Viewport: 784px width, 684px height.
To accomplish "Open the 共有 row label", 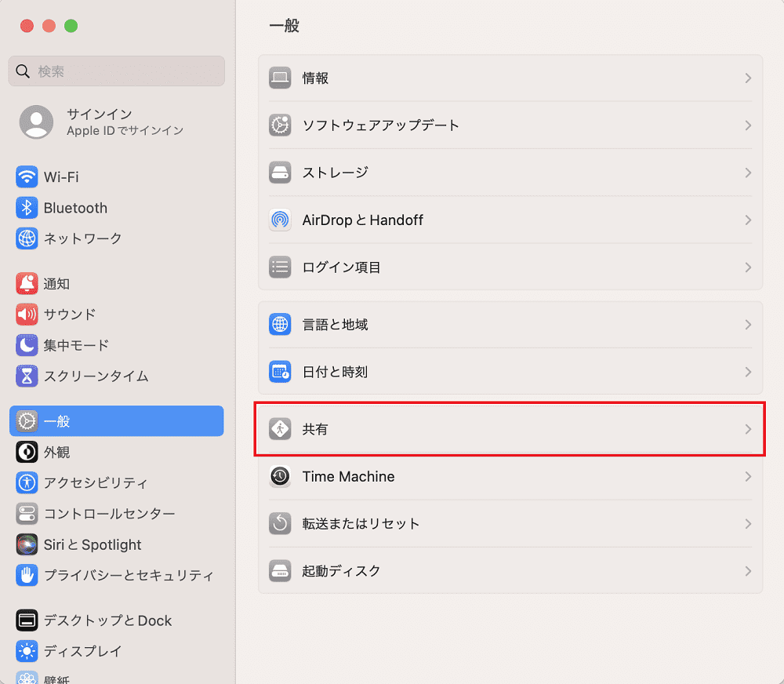I will 315,429.
